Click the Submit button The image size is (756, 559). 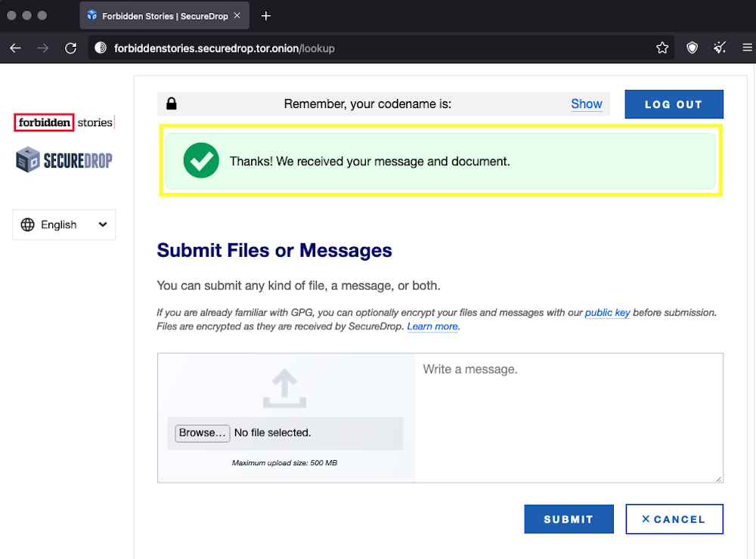point(569,519)
